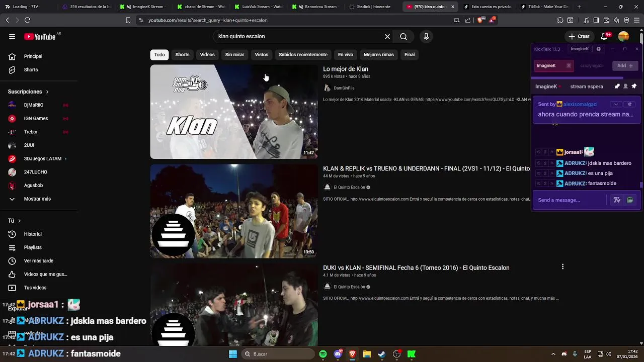Unpin the pinned message in KickTalk
644x362 pixels.
pyautogui.click(x=629, y=104)
